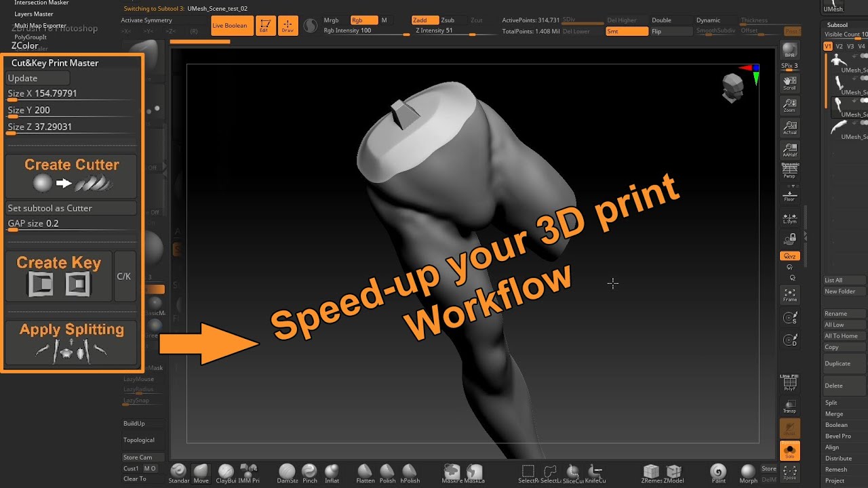Pick the MaskLasso brush
This screenshot has width=868, height=488.
(475, 473)
